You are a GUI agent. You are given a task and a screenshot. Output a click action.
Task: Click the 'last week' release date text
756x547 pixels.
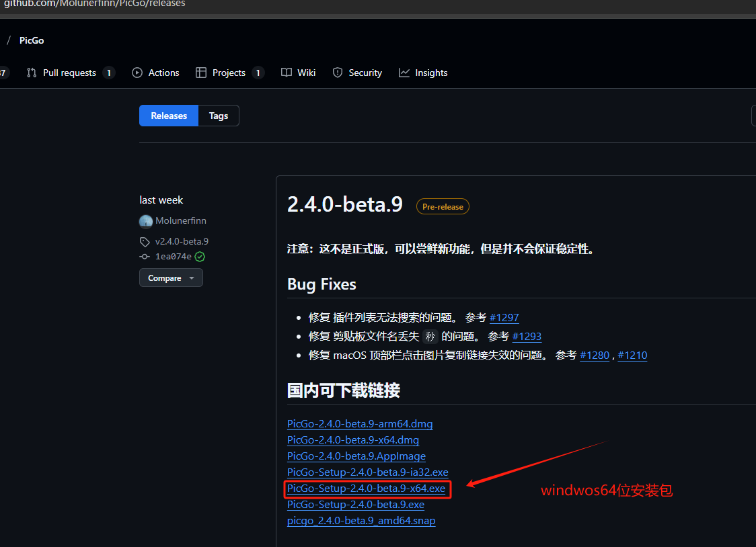tap(161, 200)
